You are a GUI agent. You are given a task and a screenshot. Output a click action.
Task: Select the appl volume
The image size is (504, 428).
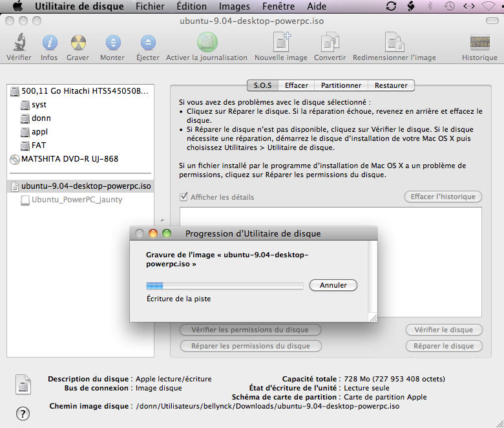[80, 132]
